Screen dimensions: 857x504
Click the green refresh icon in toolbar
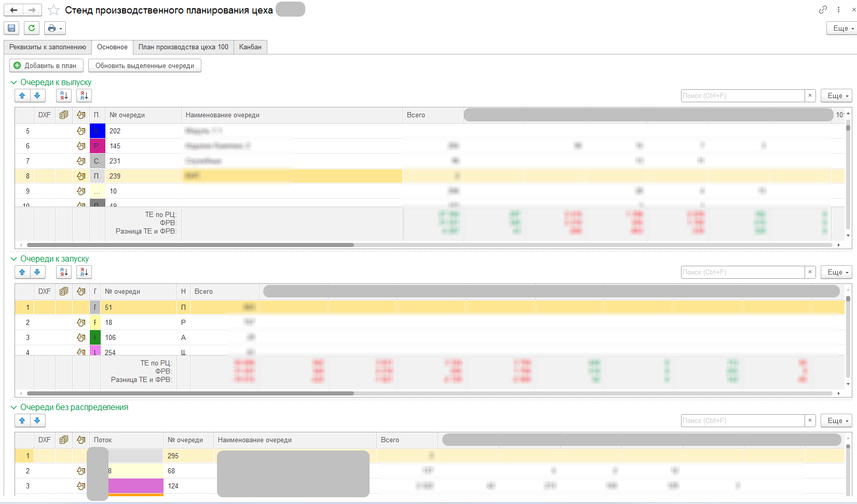pyautogui.click(x=32, y=28)
